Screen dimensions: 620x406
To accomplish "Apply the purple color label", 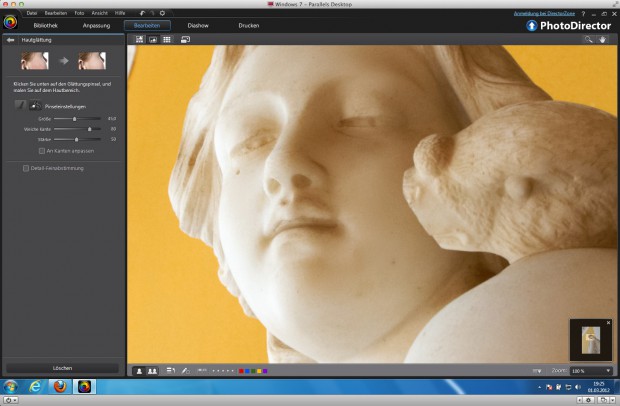I will click(265, 371).
